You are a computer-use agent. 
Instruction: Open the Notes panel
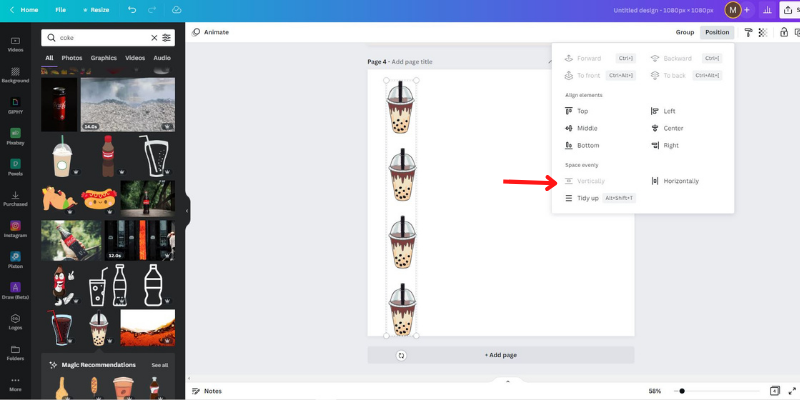(207, 391)
